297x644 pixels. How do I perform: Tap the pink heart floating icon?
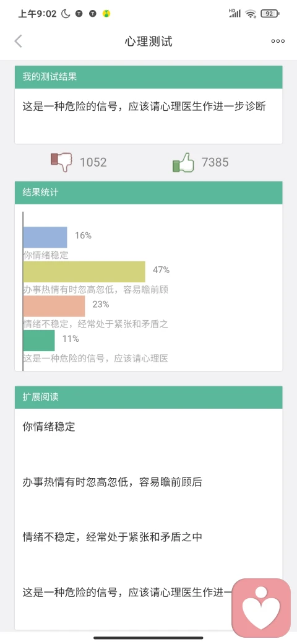click(x=261, y=607)
